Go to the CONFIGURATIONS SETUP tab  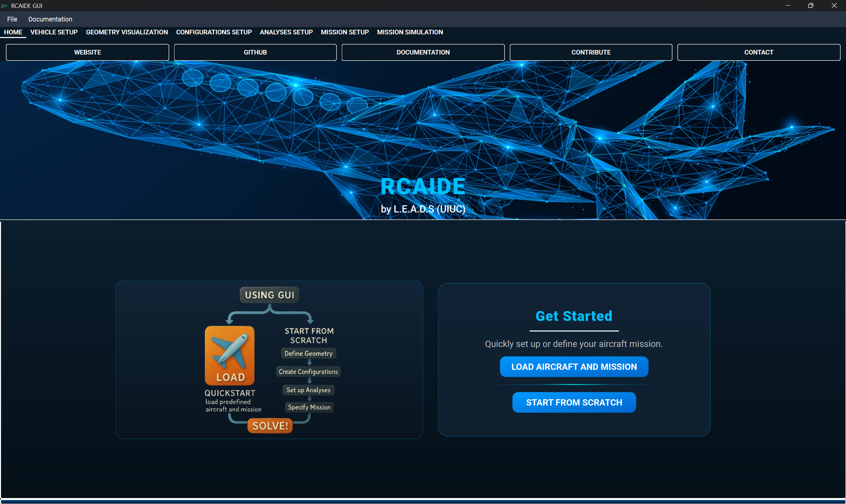214,32
